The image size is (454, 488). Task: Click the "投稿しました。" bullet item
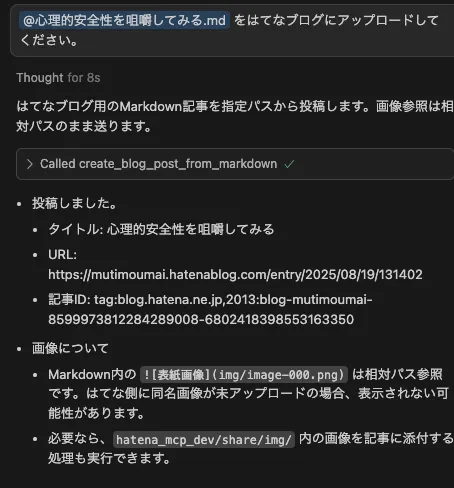[x=74, y=203]
